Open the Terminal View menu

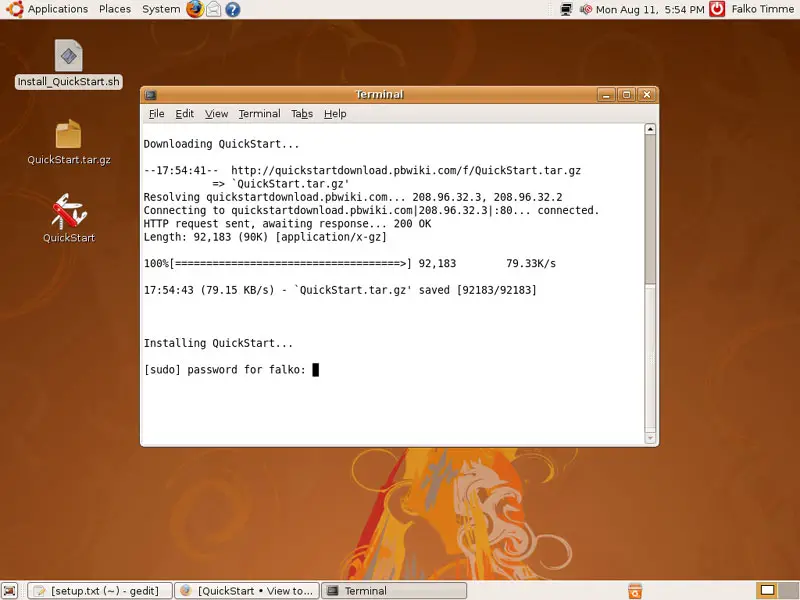coord(216,114)
